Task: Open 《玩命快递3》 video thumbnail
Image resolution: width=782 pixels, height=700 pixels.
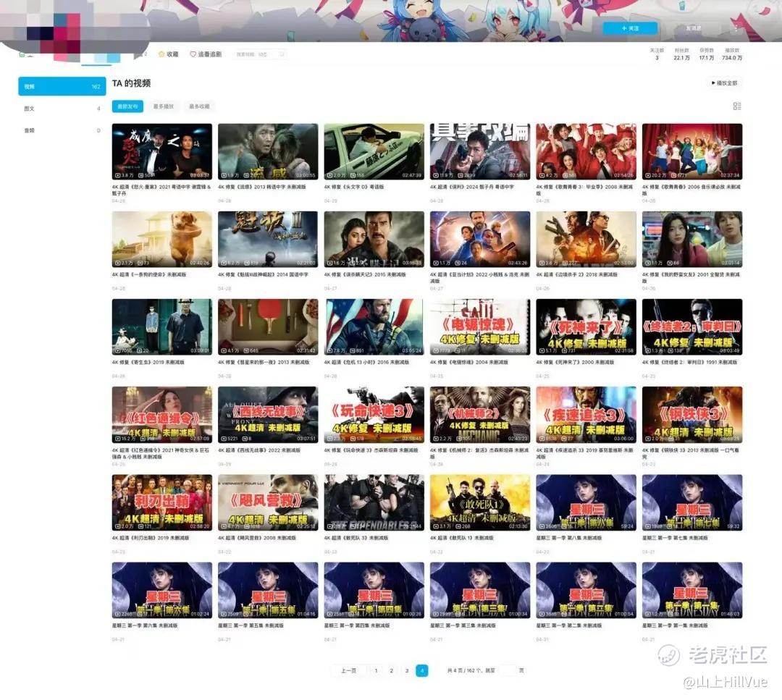Action: click(x=374, y=415)
